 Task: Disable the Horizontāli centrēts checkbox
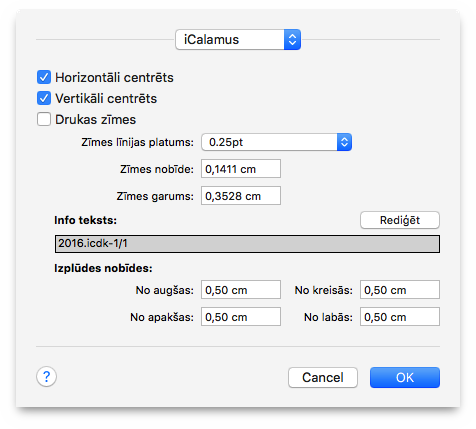(x=44, y=77)
